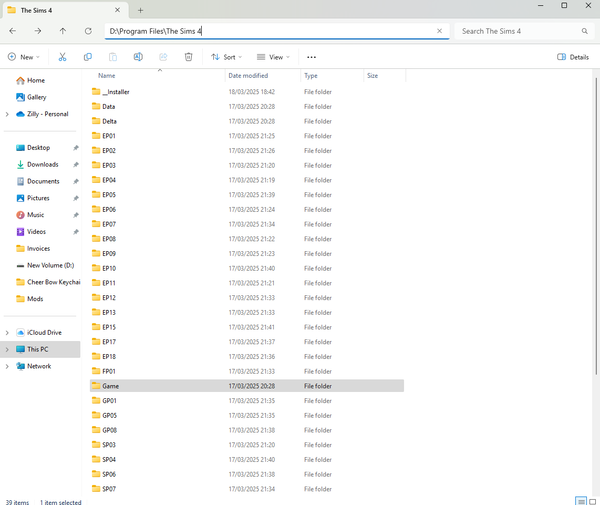Click the Delete trash can icon
This screenshot has width=600, height=505.
188,57
